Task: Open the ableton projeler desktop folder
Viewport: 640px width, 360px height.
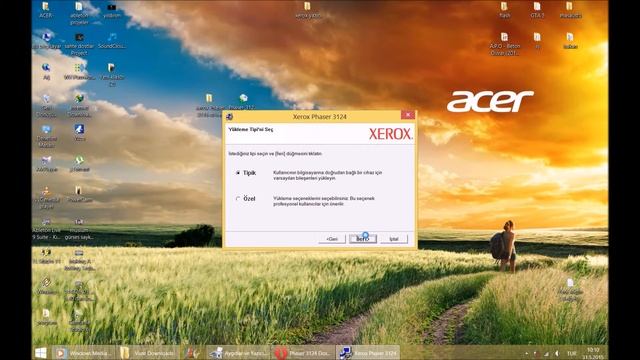Action: click(79, 13)
